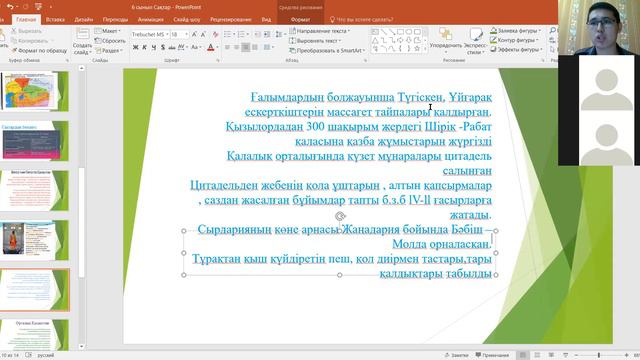
Task: Click Format Painter (Формат по образцу)
Action: (39, 51)
